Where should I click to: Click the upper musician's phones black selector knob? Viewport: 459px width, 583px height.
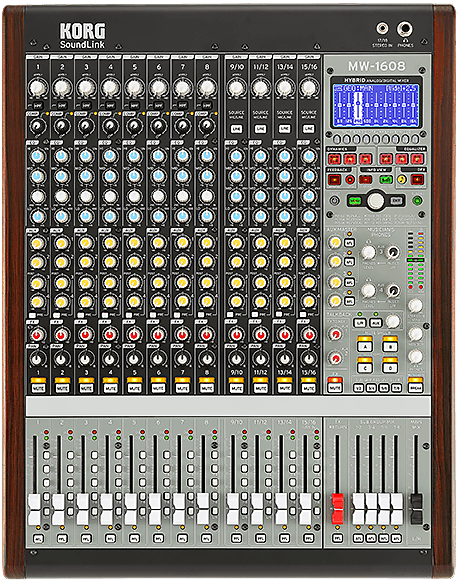[x=393, y=252]
